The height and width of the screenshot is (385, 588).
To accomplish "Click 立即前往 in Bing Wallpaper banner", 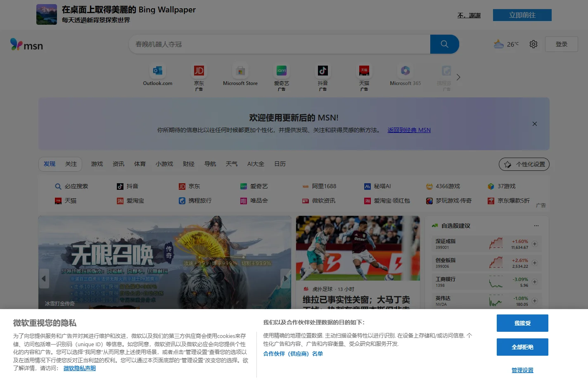I will (x=522, y=15).
